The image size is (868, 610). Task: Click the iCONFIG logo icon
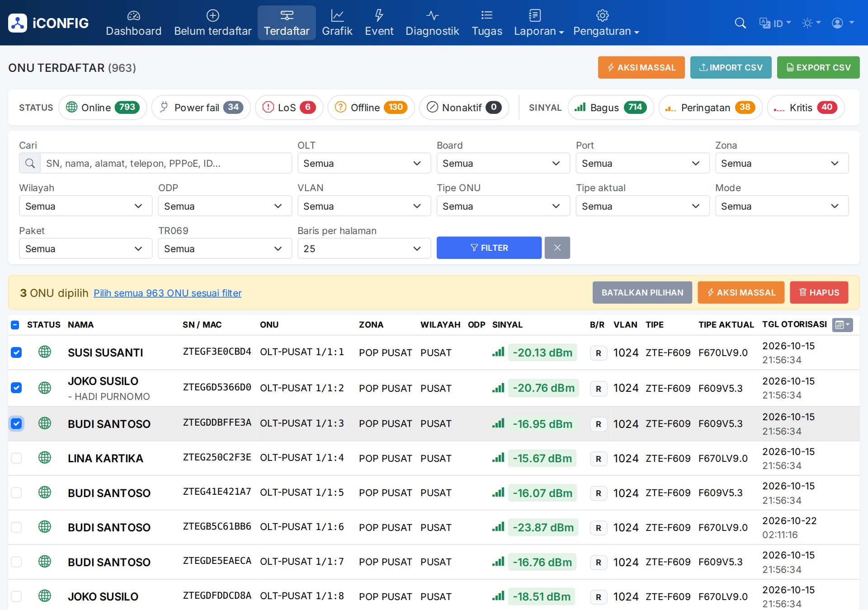(18, 23)
